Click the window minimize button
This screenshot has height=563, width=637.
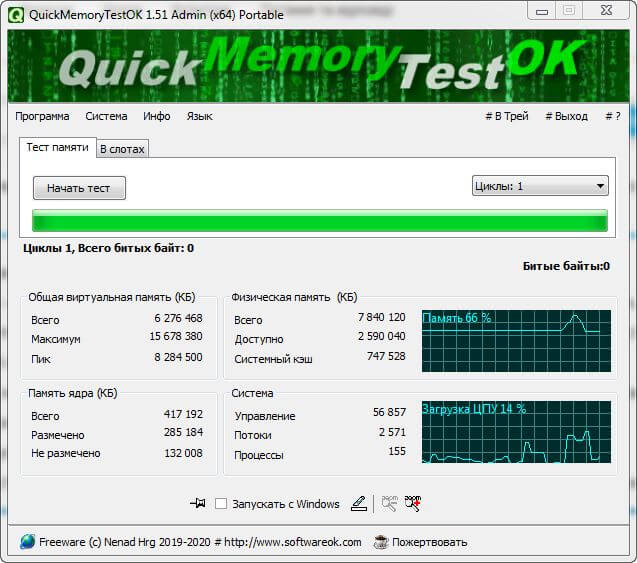tap(542, 11)
